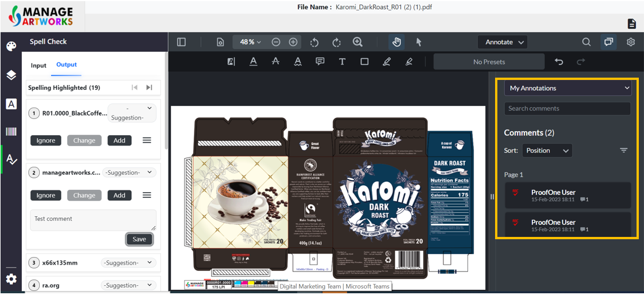Save the test comment
644x295 pixels.
139,239
